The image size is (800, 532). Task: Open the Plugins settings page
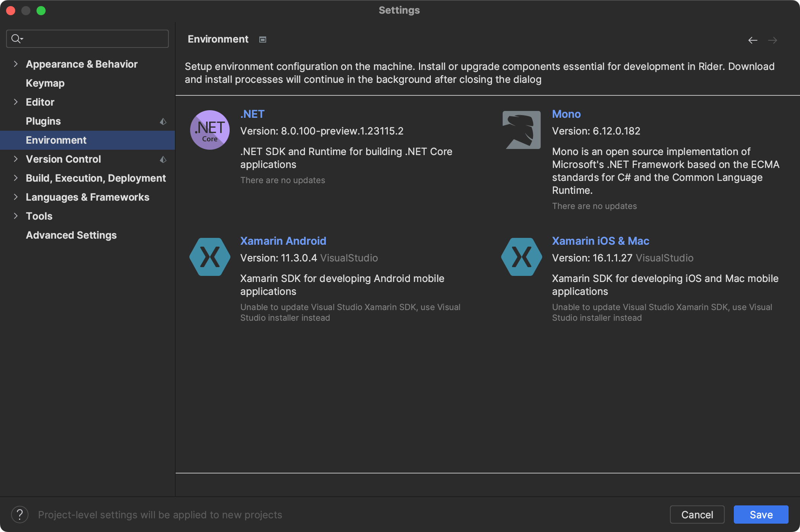point(43,121)
